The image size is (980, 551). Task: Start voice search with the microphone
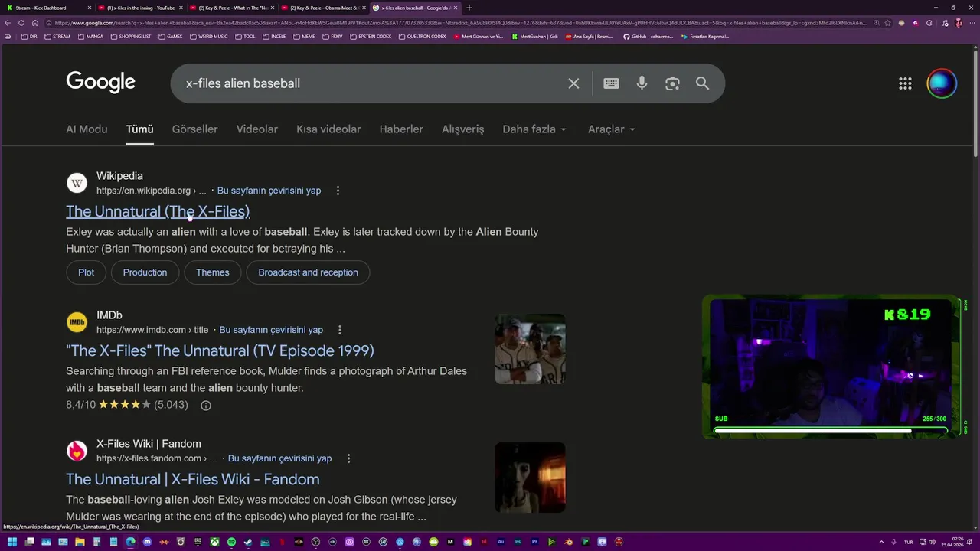point(642,83)
